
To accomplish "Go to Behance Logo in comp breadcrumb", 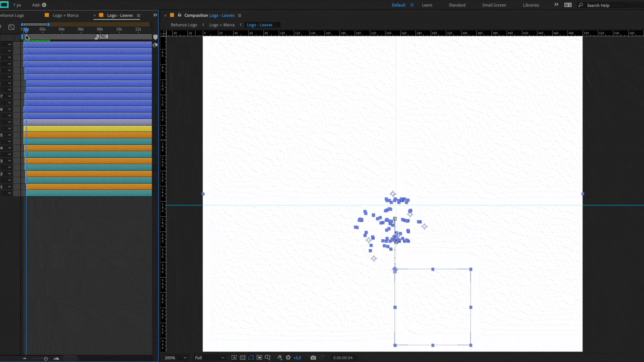I will (x=184, y=25).
